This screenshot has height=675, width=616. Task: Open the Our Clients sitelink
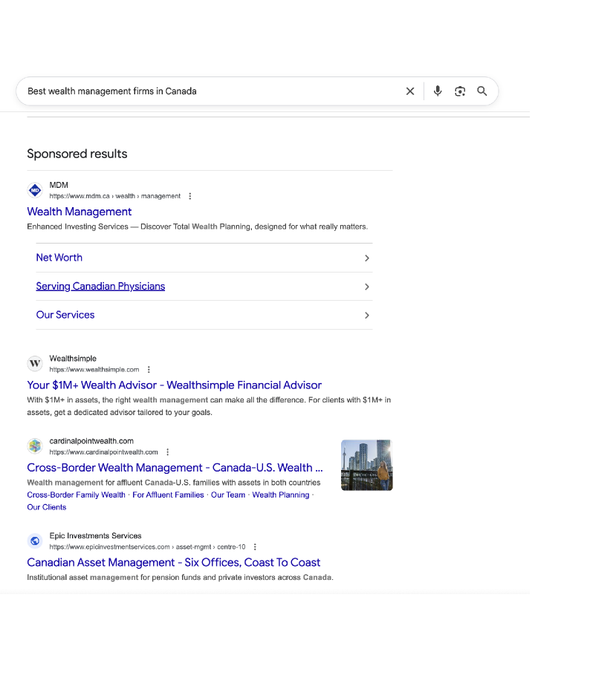(47, 507)
